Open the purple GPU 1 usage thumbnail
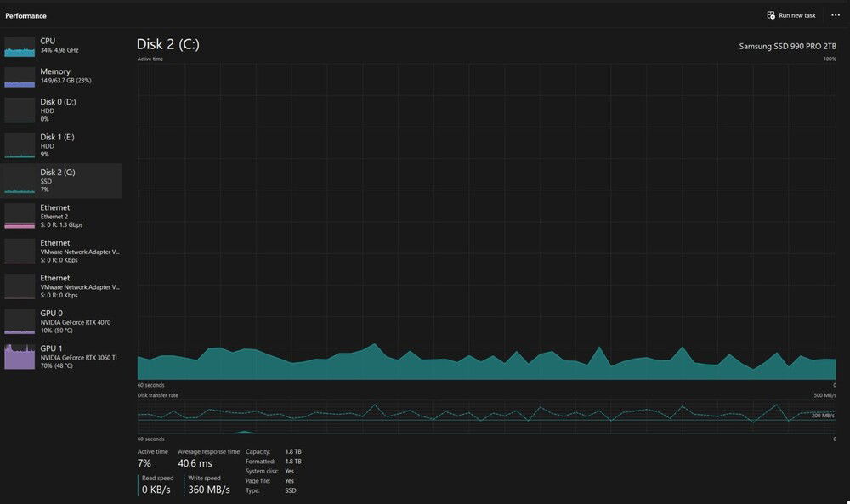This screenshot has height=504, width=850. click(20, 357)
